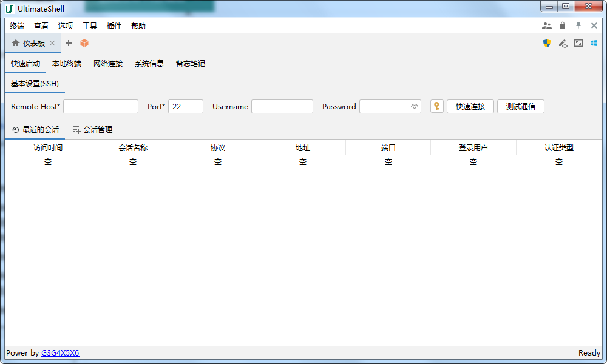Click the 测试通信 button
Screen dimensions: 607x364
click(521, 106)
